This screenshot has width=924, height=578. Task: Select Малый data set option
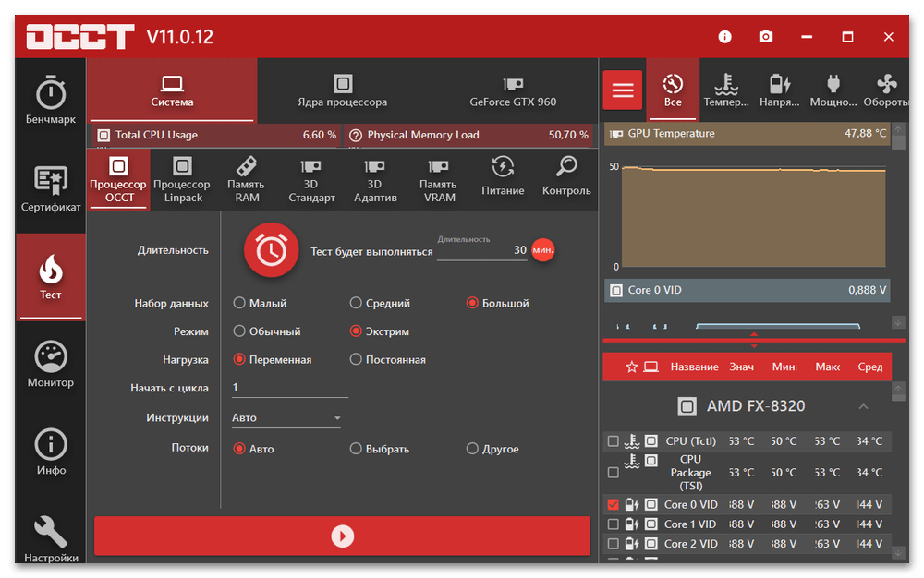coord(239,303)
